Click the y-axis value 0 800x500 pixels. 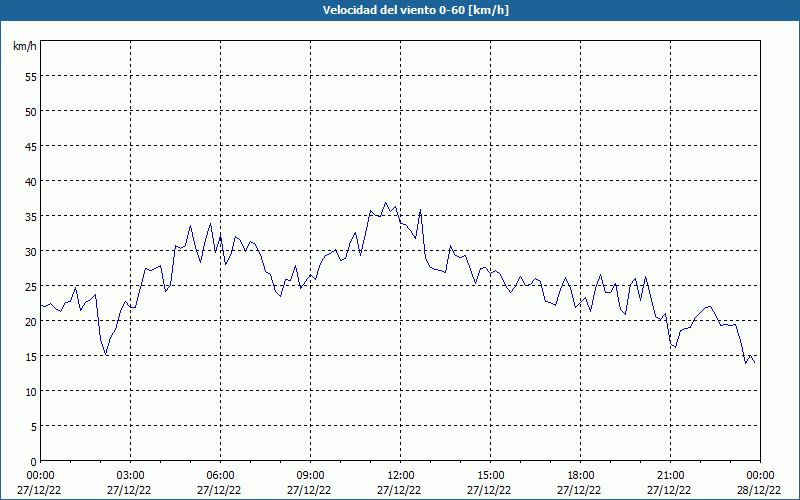(x=34, y=462)
